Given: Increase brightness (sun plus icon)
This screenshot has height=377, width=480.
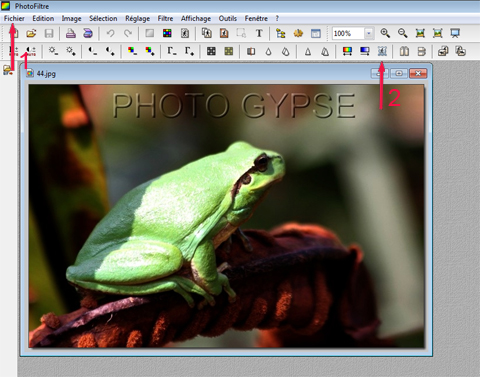Looking at the screenshot, I should coord(71,51).
